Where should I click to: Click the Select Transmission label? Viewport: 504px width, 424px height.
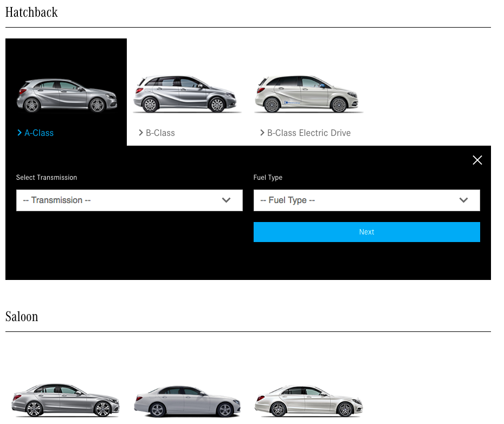point(47,178)
